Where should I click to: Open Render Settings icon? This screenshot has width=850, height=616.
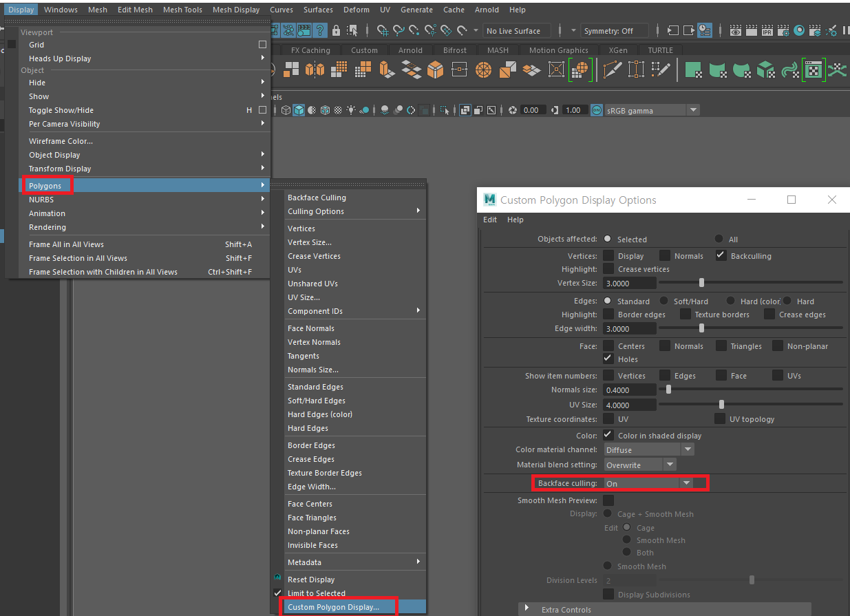tap(783, 31)
